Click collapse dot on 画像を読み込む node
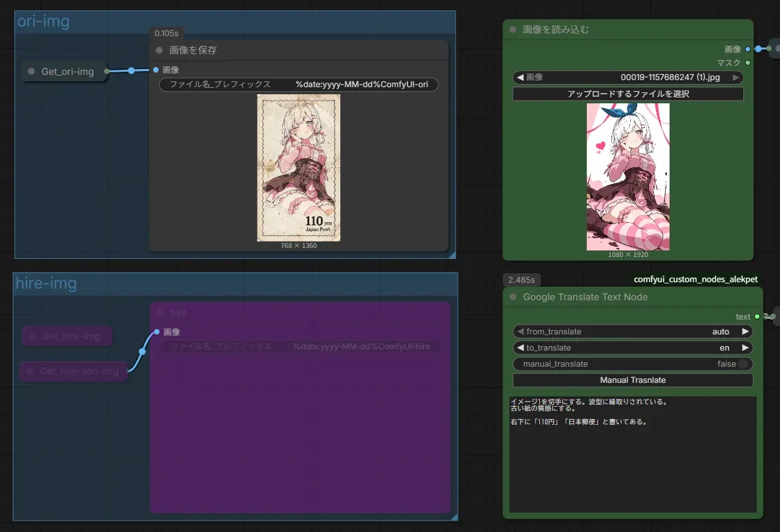Viewport: 780px width, 532px height. coord(513,30)
